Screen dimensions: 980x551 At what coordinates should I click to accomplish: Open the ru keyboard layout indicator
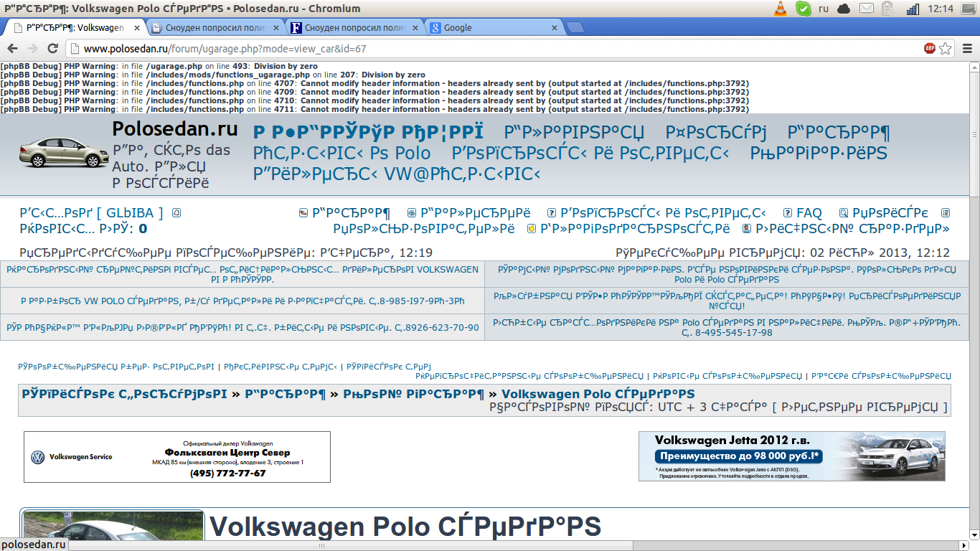point(824,9)
